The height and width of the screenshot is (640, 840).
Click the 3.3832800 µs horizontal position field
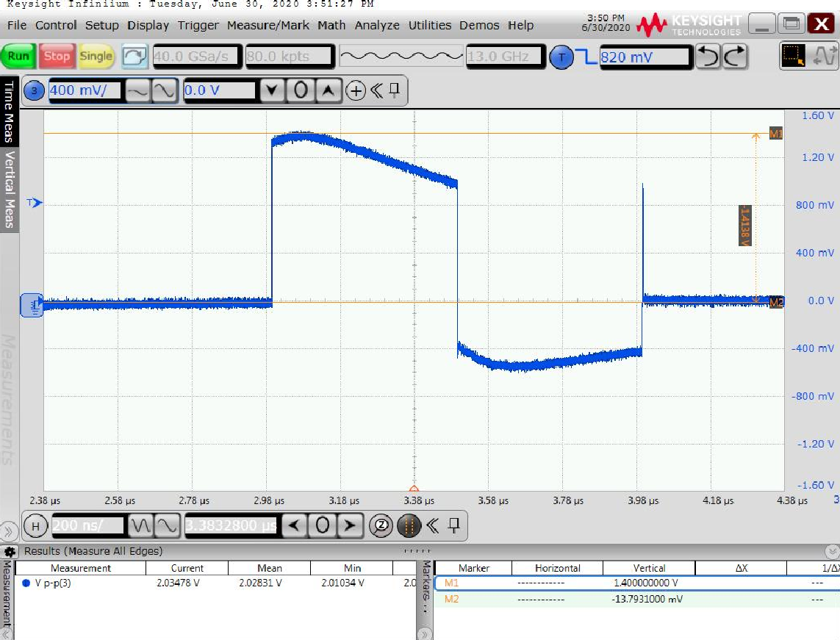click(x=231, y=526)
